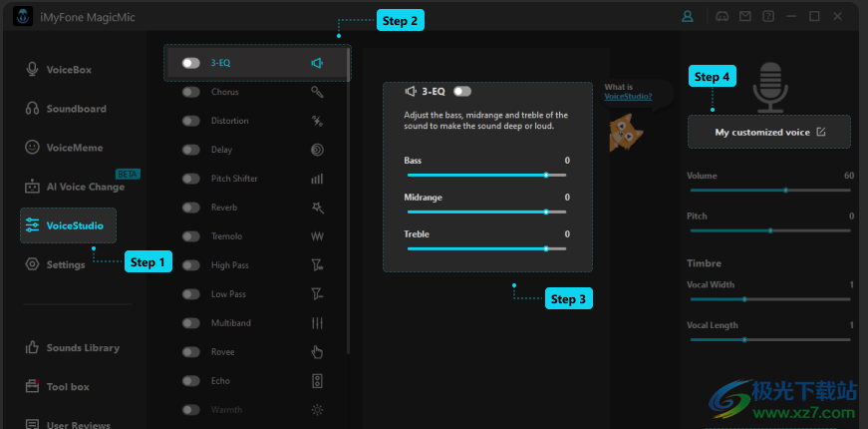Image resolution: width=868 pixels, height=429 pixels.
Task: Enable the 3-EQ toggle in effects list
Action: coord(191,63)
